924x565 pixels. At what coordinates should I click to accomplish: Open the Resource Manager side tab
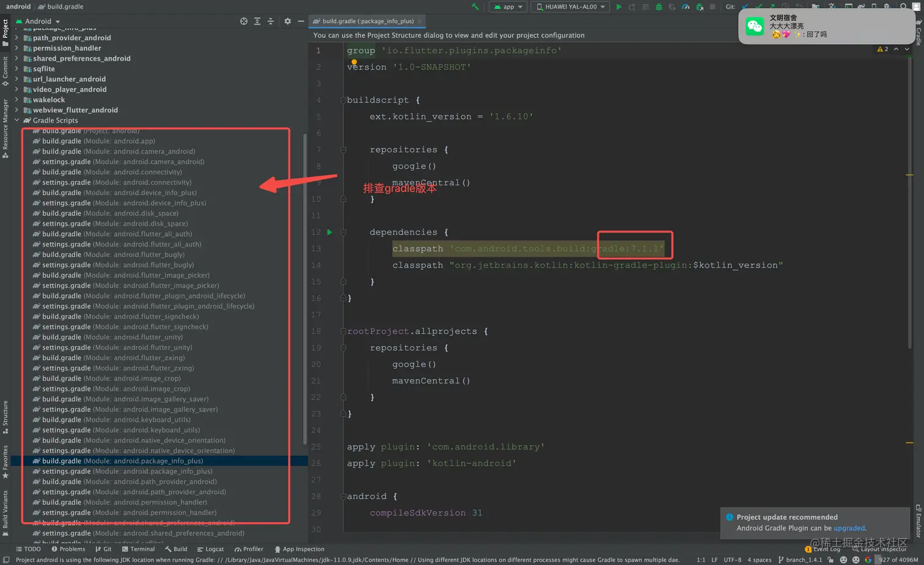5,128
